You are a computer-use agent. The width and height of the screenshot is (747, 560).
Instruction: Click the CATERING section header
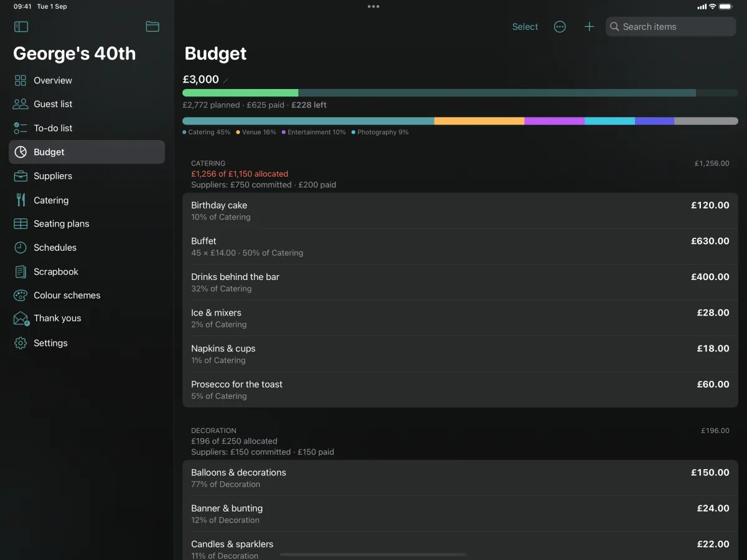pos(208,164)
